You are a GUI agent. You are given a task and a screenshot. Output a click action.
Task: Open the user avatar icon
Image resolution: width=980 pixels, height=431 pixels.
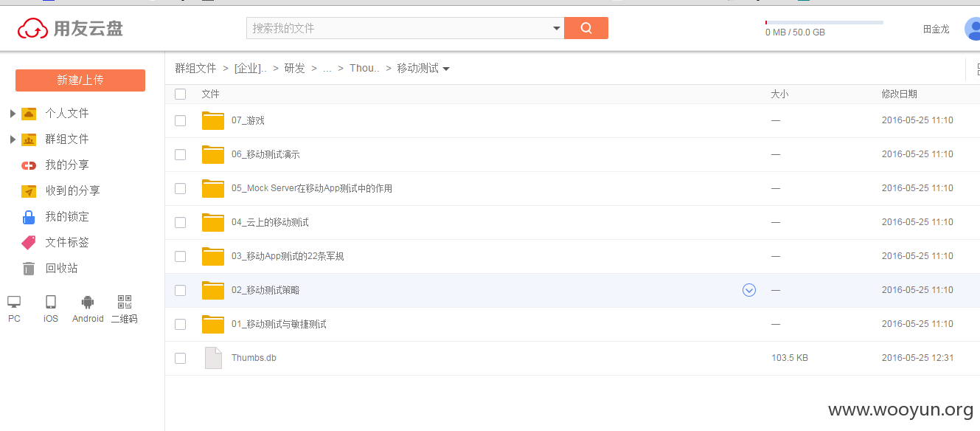point(973,29)
